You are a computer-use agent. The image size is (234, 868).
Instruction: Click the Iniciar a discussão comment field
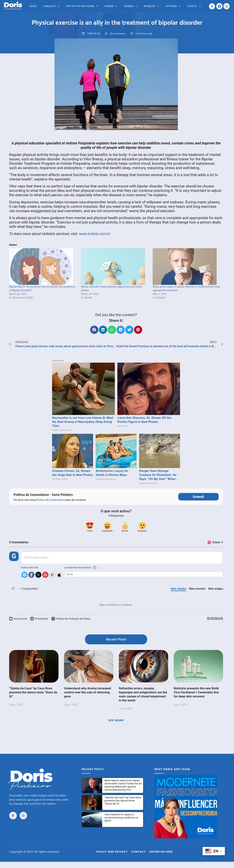tap(122, 558)
